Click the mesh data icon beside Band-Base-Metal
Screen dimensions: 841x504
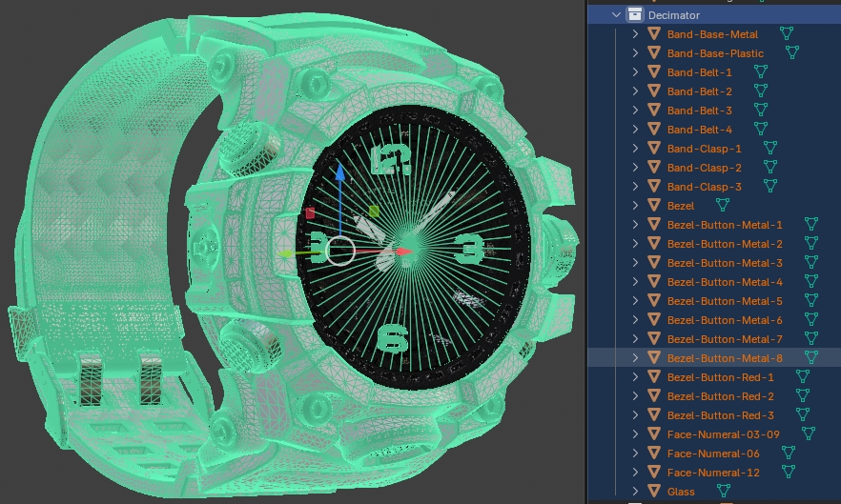point(787,33)
